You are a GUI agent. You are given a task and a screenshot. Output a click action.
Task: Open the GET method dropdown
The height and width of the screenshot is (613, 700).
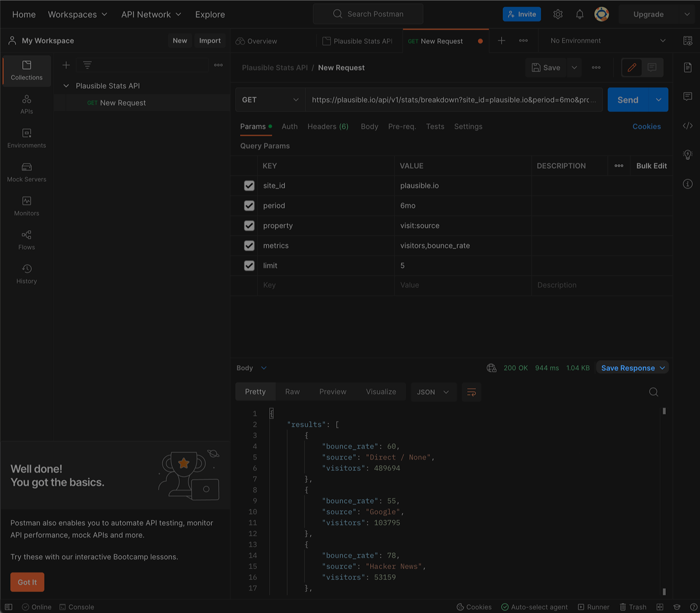coord(270,100)
